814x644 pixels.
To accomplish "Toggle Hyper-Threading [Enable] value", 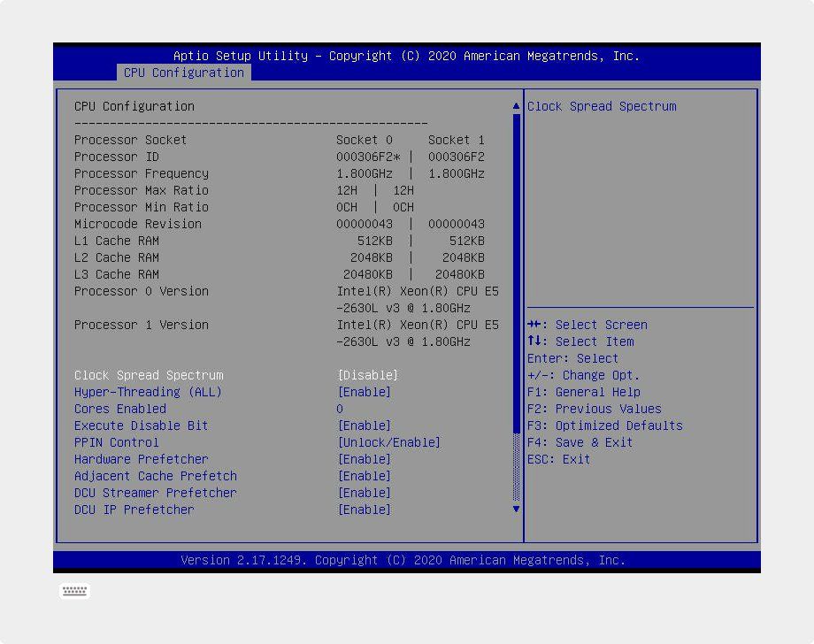I will click(364, 392).
